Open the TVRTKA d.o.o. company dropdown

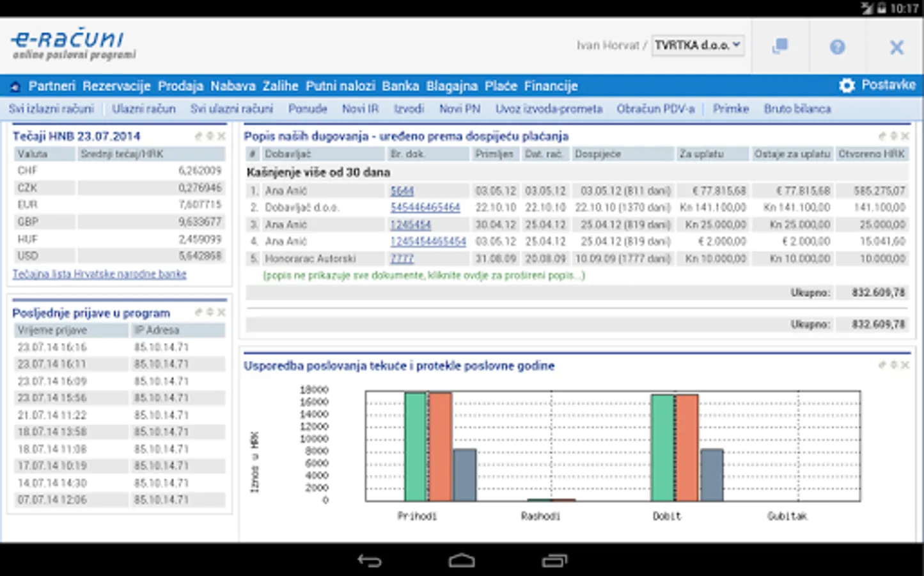click(x=698, y=45)
